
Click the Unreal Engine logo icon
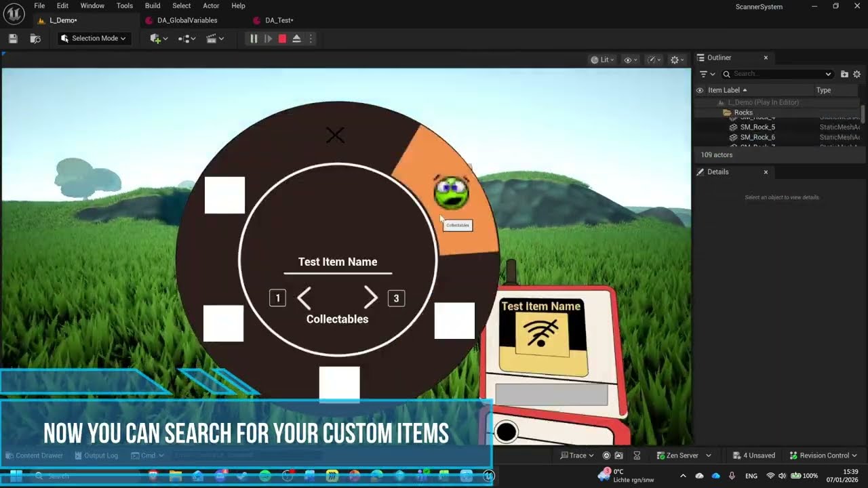point(14,12)
